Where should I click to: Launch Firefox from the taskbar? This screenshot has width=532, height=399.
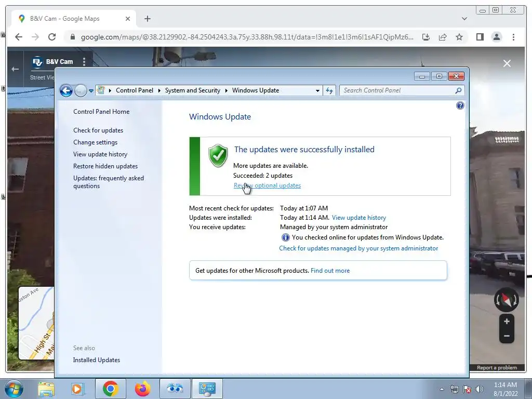tap(142, 389)
